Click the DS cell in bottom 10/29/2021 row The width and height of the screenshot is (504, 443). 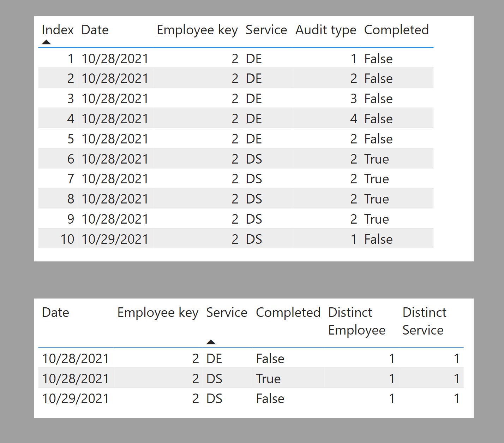point(214,398)
